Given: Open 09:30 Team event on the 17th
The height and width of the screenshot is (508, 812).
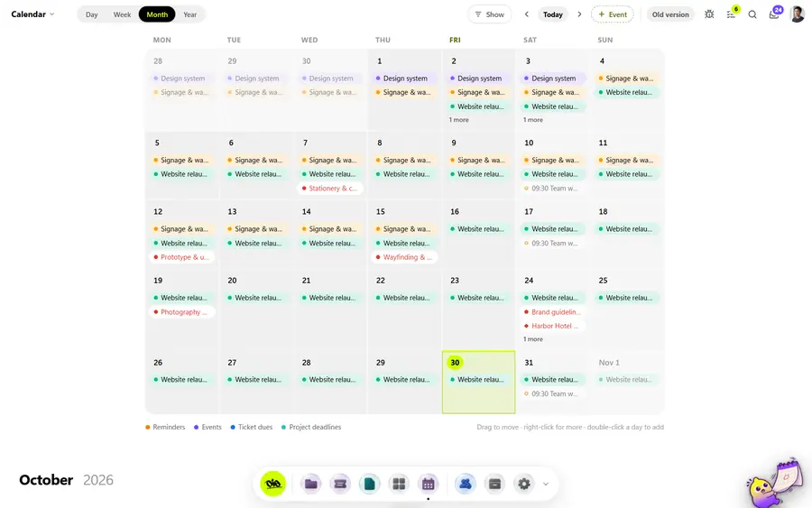Looking at the screenshot, I should (553, 243).
